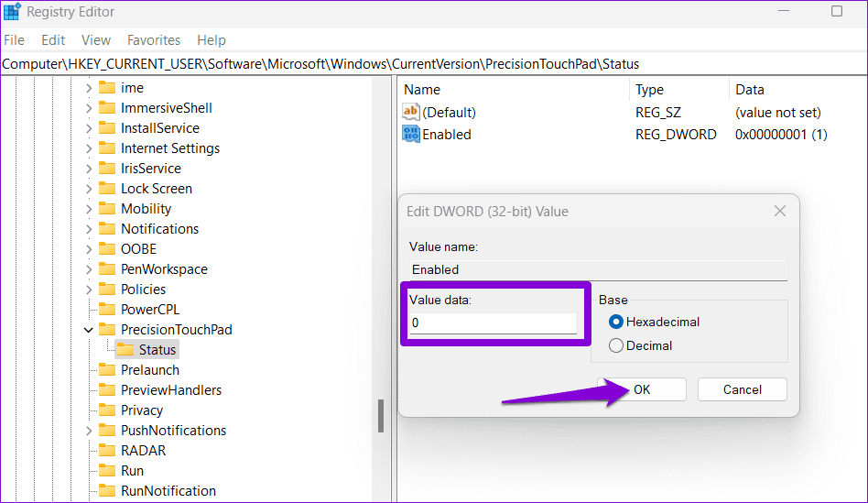868x503 pixels.
Task: Confirm the value with OK
Action: click(642, 389)
